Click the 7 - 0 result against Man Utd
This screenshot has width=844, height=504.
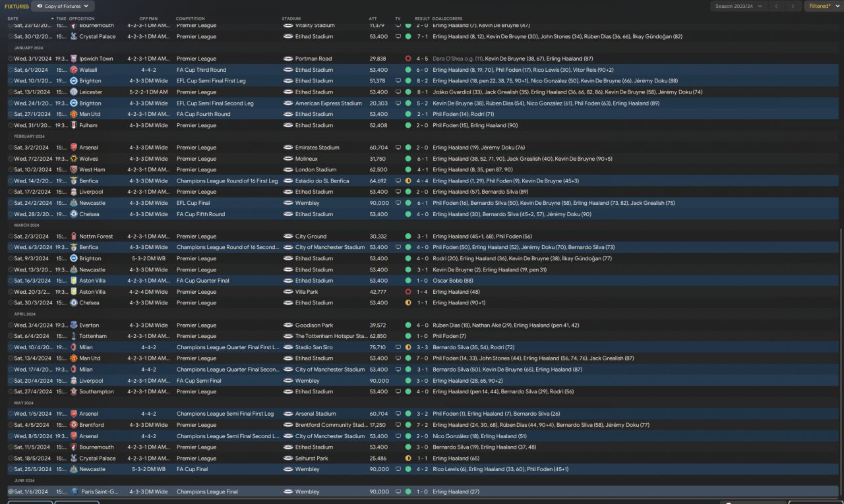pyautogui.click(x=422, y=358)
